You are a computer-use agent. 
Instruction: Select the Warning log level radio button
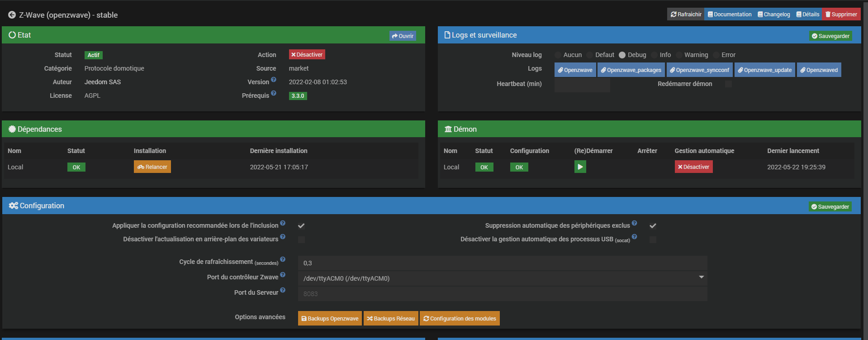679,55
